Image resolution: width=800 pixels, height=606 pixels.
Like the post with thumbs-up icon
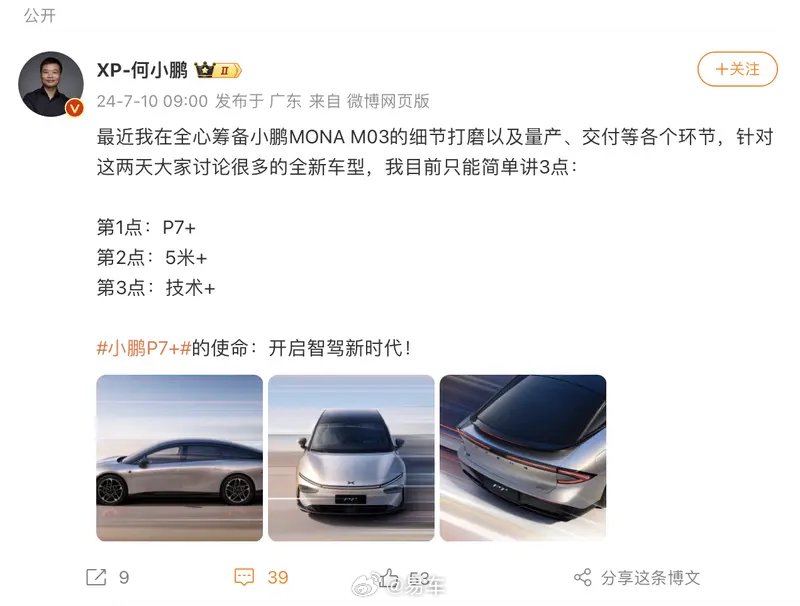coord(390,578)
